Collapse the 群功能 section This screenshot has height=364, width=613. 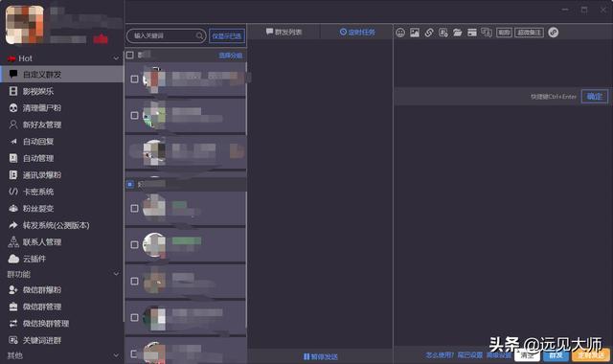point(116,274)
